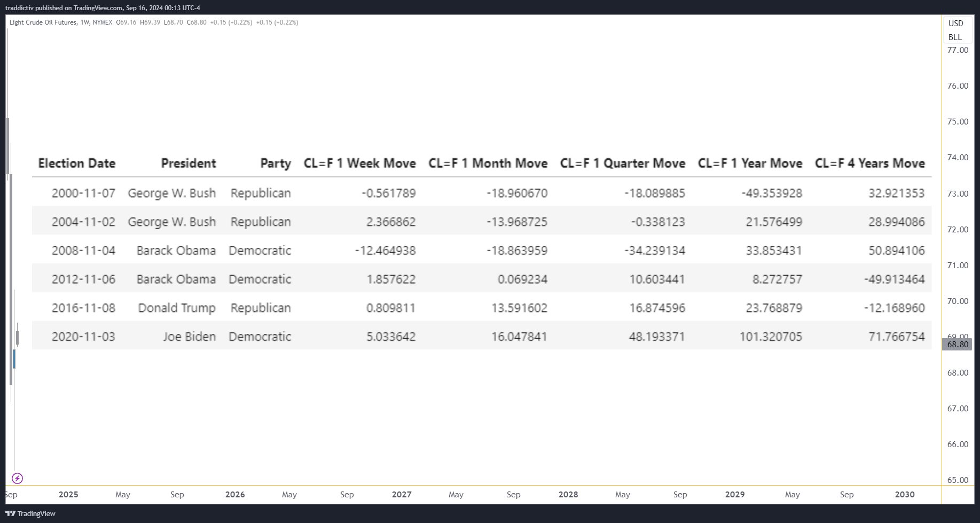This screenshot has width=980, height=523.
Task: Click the Light Crude Oil Futures title
Action: [43, 22]
